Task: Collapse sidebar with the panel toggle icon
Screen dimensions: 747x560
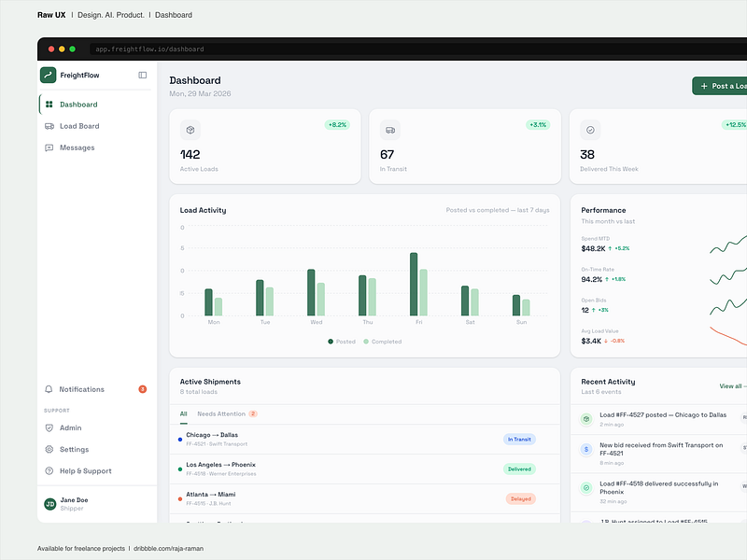Action: tap(143, 76)
